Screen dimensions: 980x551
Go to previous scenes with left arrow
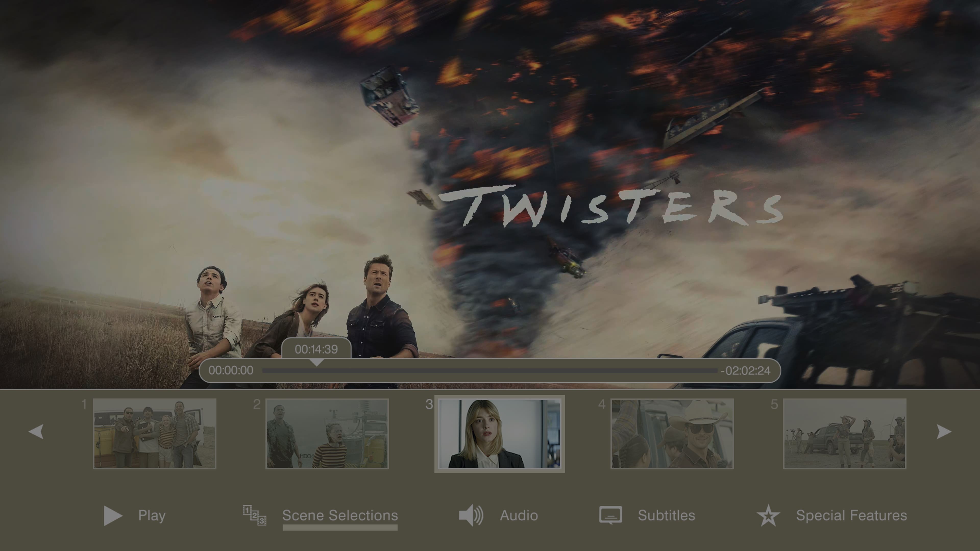tap(36, 432)
